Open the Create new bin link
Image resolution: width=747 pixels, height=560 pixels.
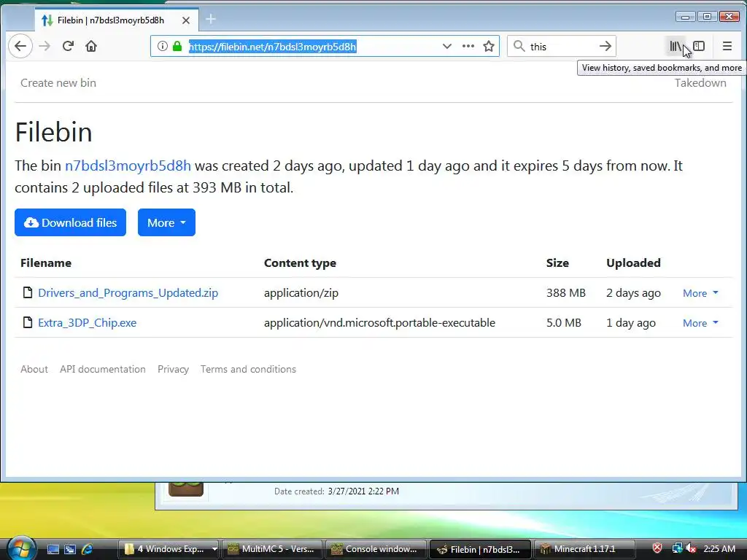click(58, 83)
